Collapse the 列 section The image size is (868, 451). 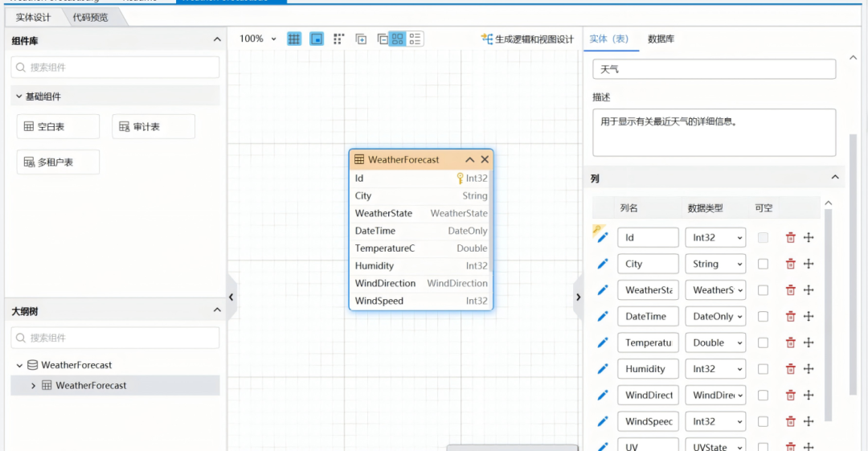click(835, 178)
